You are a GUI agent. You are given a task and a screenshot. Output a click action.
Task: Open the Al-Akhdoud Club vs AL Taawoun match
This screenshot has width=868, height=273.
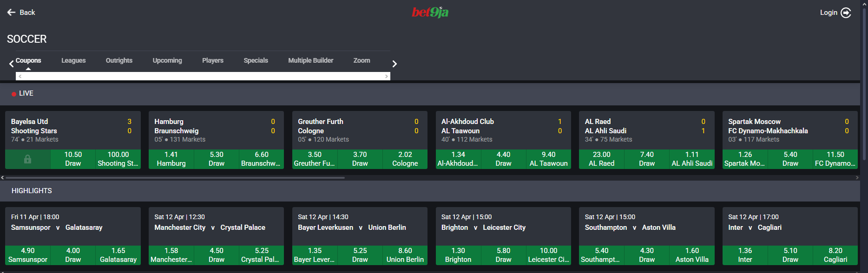tap(503, 130)
